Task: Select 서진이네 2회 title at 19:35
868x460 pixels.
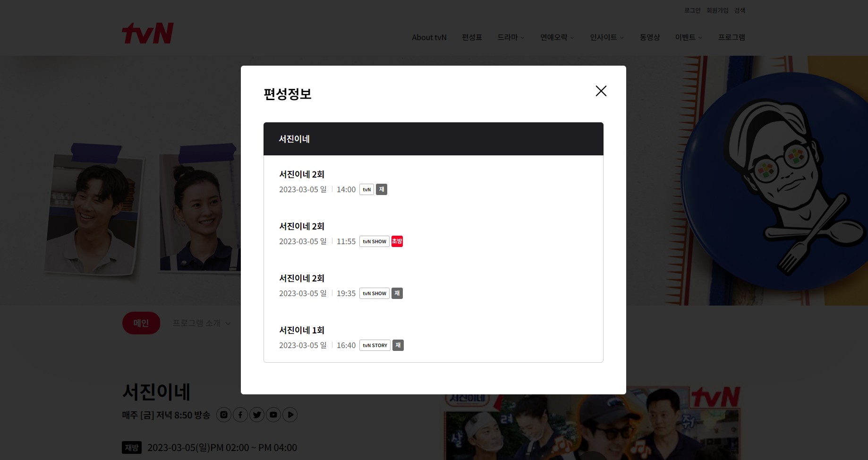Action: [302, 278]
